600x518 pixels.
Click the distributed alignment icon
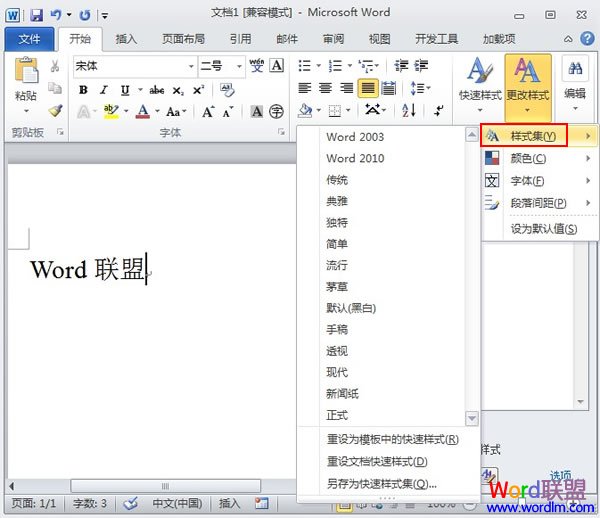click(389, 88)
